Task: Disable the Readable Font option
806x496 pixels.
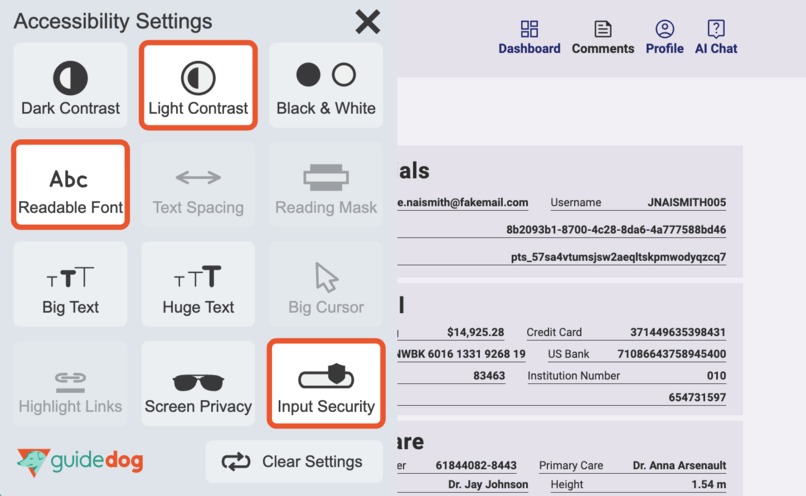Action: (70, 185)
